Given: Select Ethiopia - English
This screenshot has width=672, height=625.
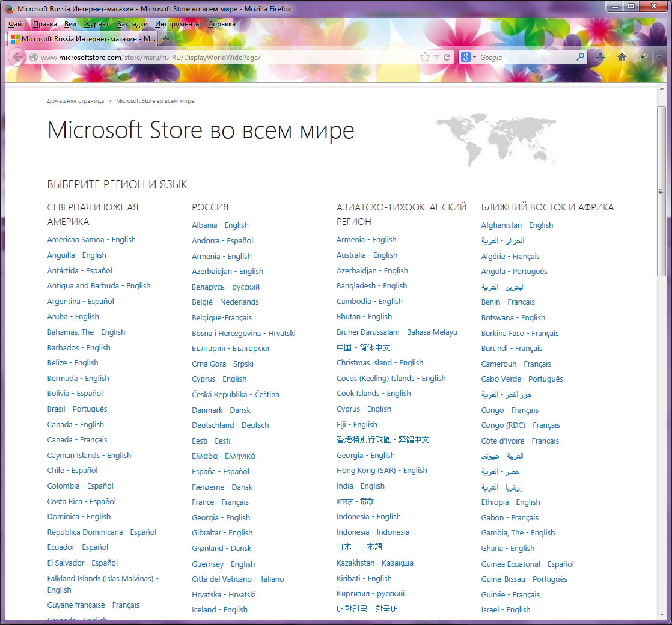Looking at the screenshot, I should click(511, 502).
